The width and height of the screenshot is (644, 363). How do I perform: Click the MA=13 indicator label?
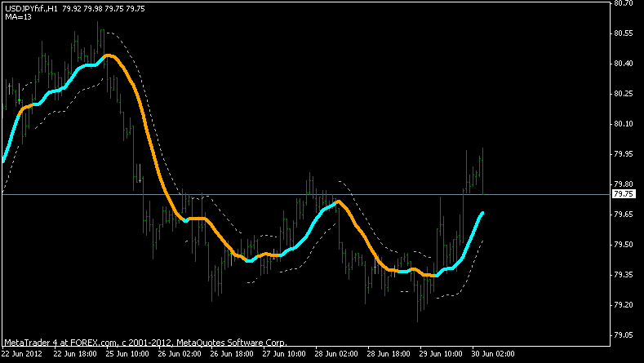pos(18,17)
